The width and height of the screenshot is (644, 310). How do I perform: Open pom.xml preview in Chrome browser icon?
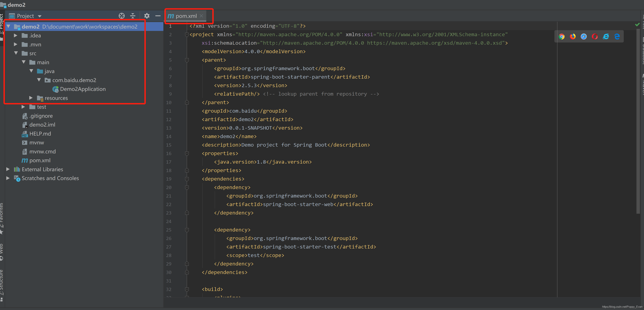pyautogui.click(x=561, y=37)
